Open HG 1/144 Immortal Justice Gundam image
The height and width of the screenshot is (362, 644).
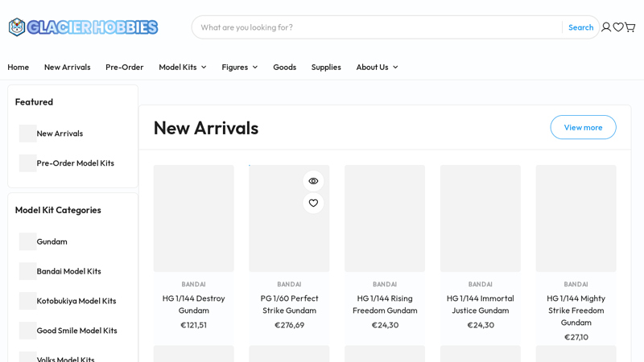tap(481, 218)
